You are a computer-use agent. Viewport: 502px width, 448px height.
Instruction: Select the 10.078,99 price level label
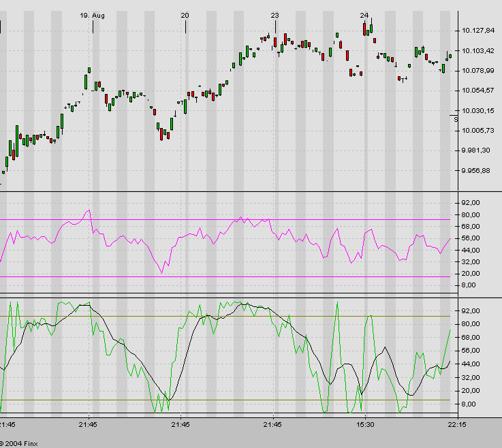pyautogui.click(x=477, y=71)
